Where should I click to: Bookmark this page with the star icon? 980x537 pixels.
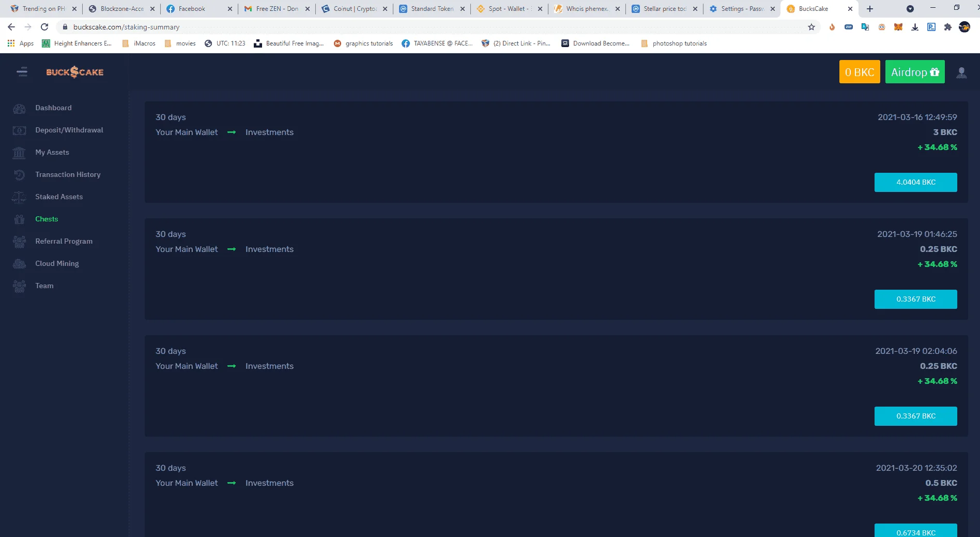coord(811,27)
